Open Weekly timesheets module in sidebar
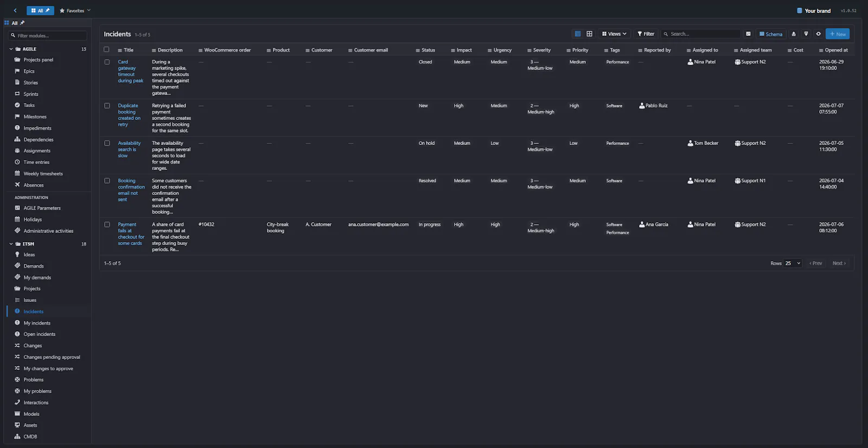This screenshot has height=448, width=868. 43,174
